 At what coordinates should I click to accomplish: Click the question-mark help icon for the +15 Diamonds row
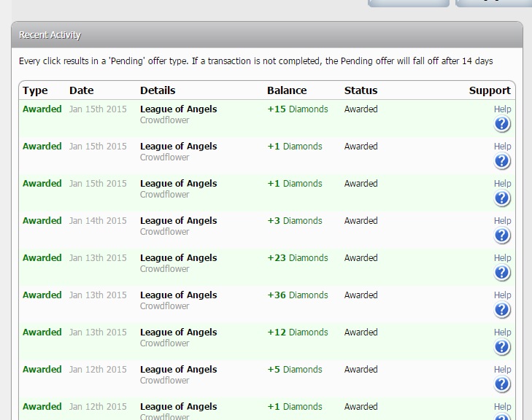(502, 125)
